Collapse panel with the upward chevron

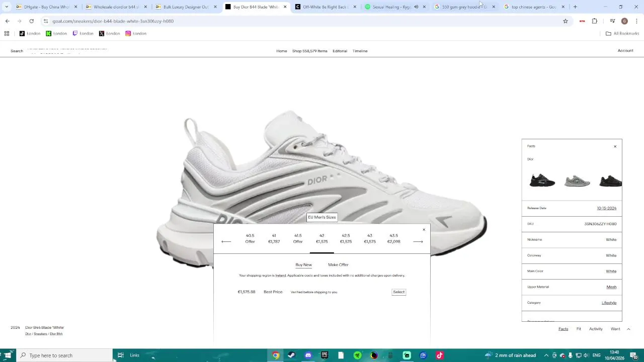pos(628,329)
